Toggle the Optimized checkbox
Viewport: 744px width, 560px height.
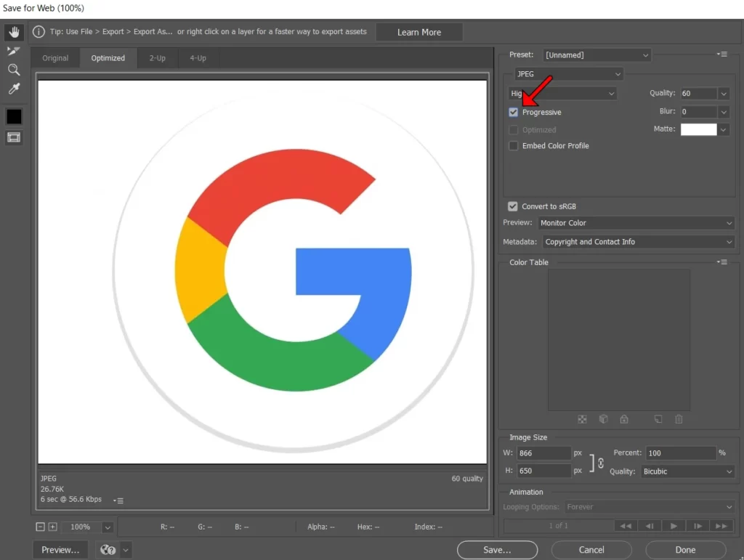pyautogui.click(x=513, y=130)
